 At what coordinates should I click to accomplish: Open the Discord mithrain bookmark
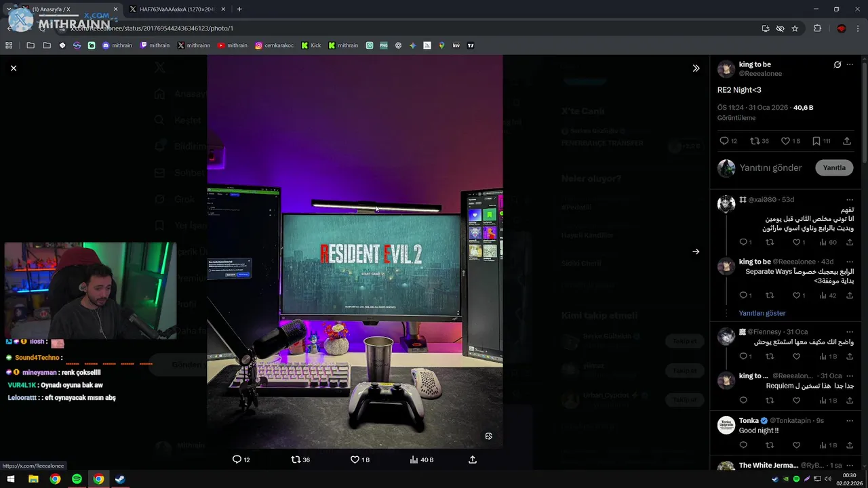(x=117, y=45)
